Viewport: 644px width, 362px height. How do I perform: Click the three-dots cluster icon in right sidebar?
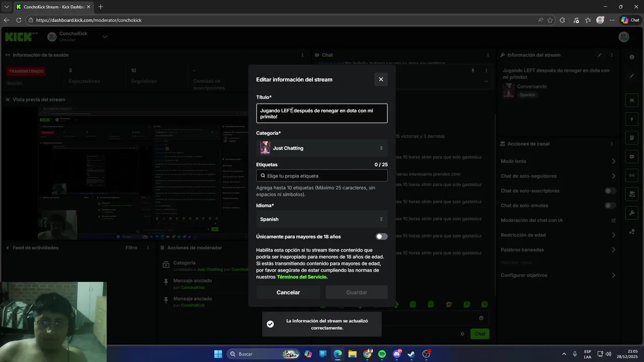pyautogui.click(x=632, y=231)
